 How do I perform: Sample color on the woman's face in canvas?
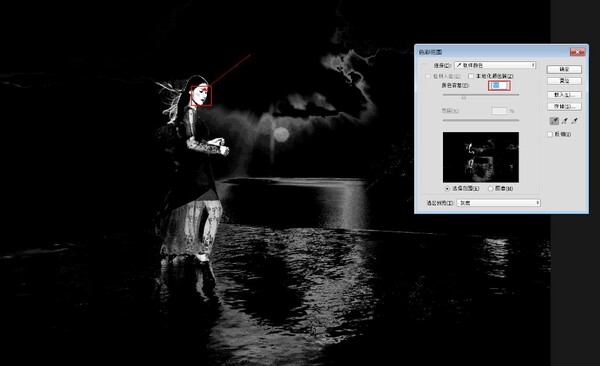pyautogui.click(x=201, y=96)
